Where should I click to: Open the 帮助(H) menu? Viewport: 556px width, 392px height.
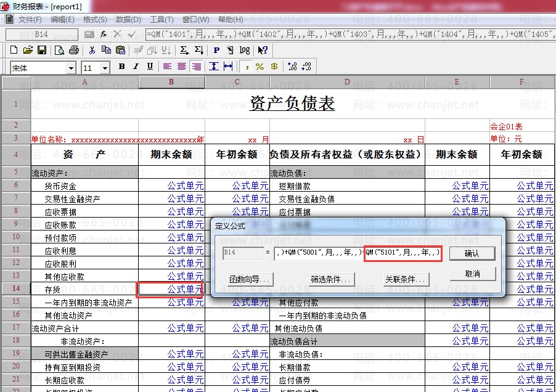click(x=231, y=20)
